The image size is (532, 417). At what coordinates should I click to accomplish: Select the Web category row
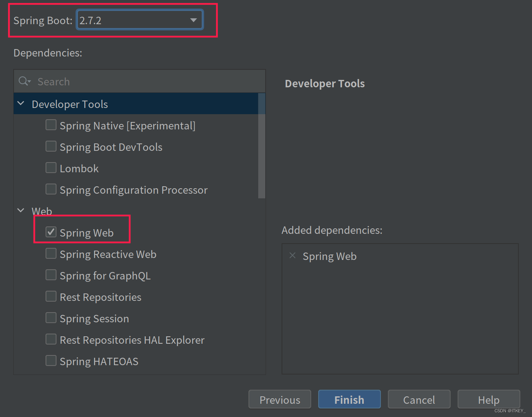(136, 211)
